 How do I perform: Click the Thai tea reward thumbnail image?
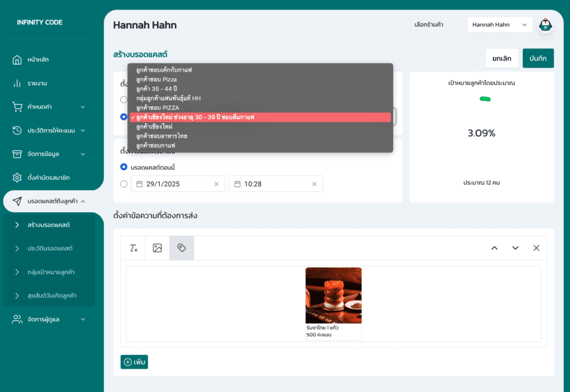333,295
